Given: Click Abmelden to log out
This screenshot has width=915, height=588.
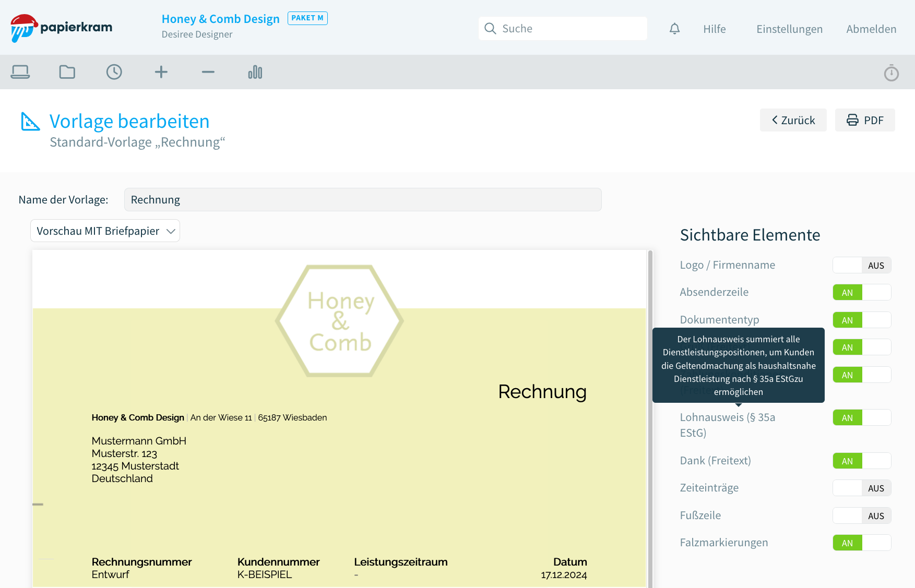Looking at the screenshot, I should coord(871,29).
